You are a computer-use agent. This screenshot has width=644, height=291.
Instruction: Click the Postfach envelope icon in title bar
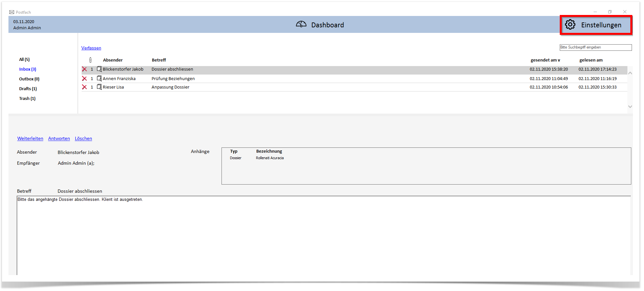12,12
